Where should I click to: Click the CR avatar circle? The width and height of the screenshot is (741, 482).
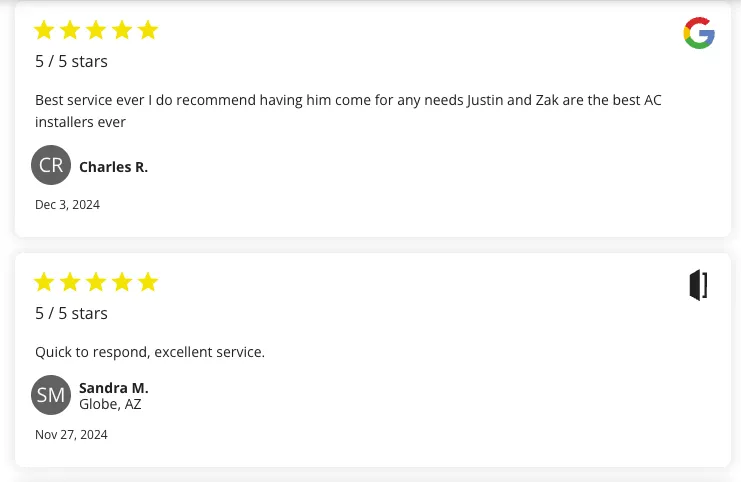coord(51,165)
